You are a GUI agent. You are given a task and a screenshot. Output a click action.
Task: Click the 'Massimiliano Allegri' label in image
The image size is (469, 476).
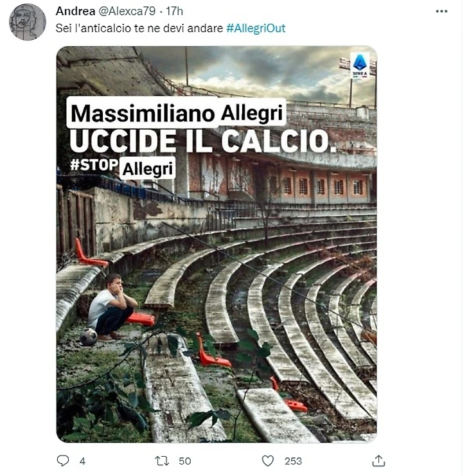point(177,112)
